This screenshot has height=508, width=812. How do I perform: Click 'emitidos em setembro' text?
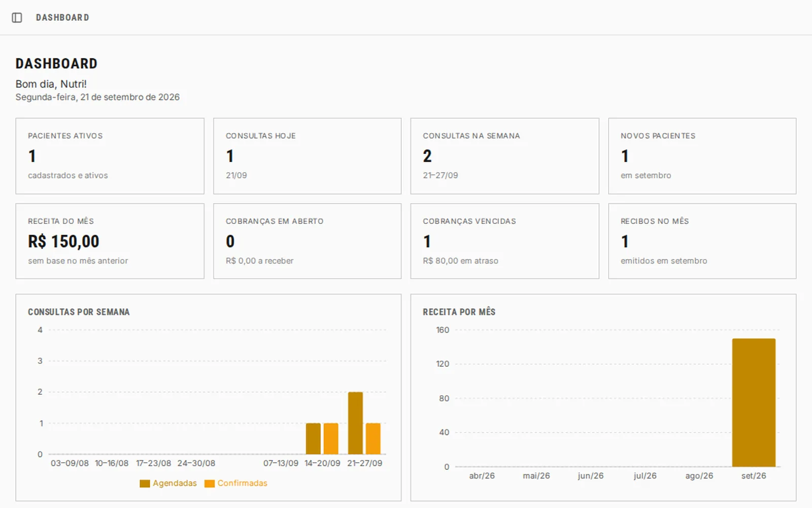coord(664,261)
